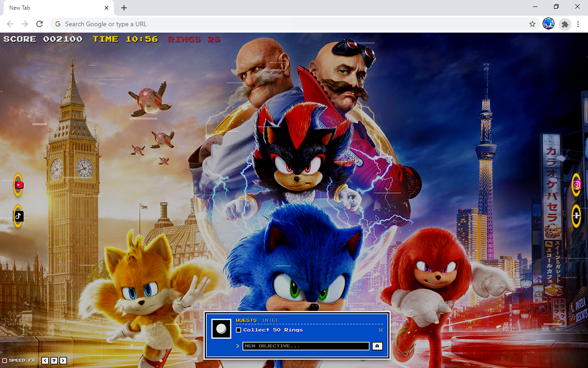
Task: Open the Sonic profile avatar
Action: click(x=548, y=24)
